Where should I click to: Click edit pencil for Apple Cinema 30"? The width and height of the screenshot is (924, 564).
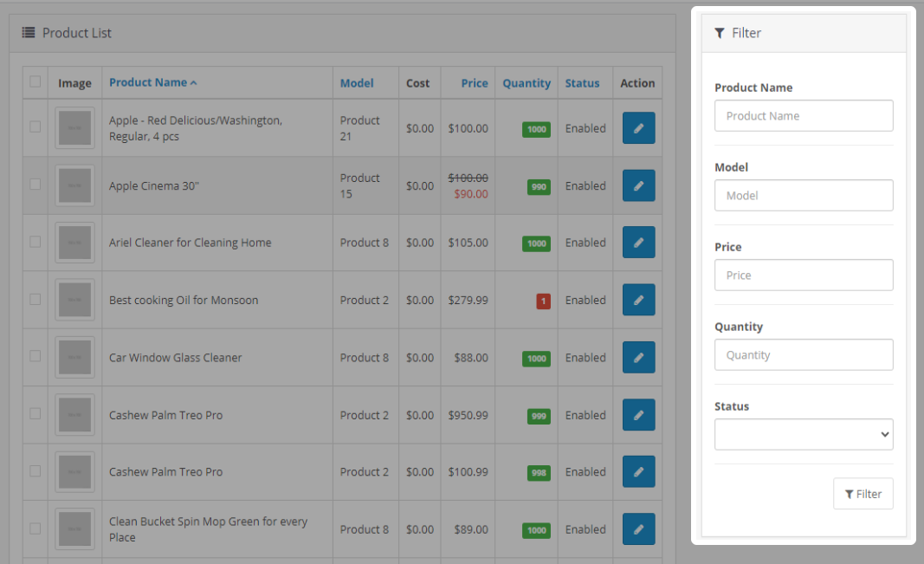(x=638, y=185)
